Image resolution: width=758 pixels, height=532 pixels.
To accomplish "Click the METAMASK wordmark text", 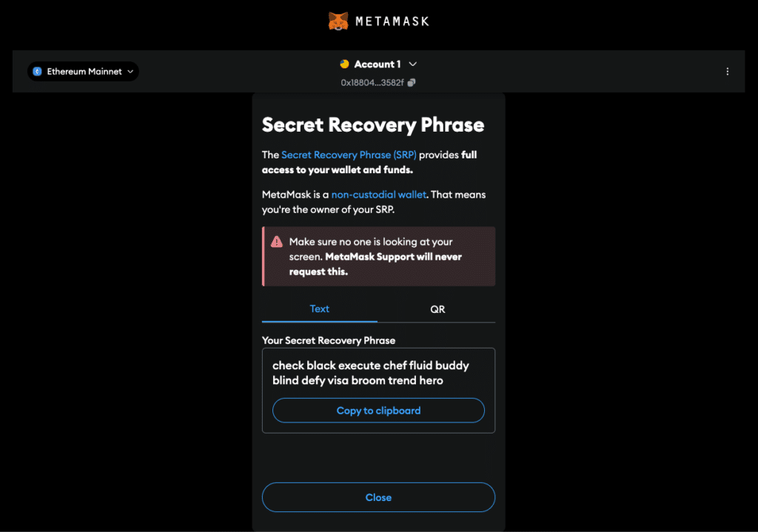I will tap(392, 21).
